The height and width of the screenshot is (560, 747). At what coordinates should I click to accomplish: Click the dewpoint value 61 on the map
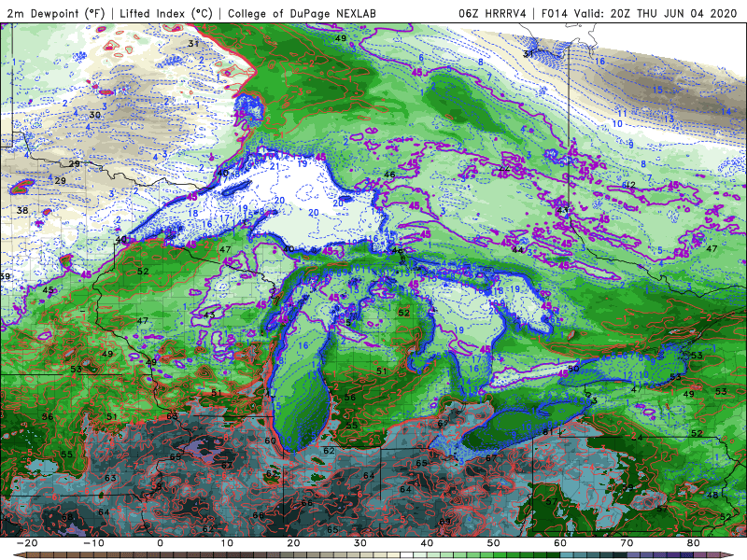pyautogui.click(x=547, y=432)
